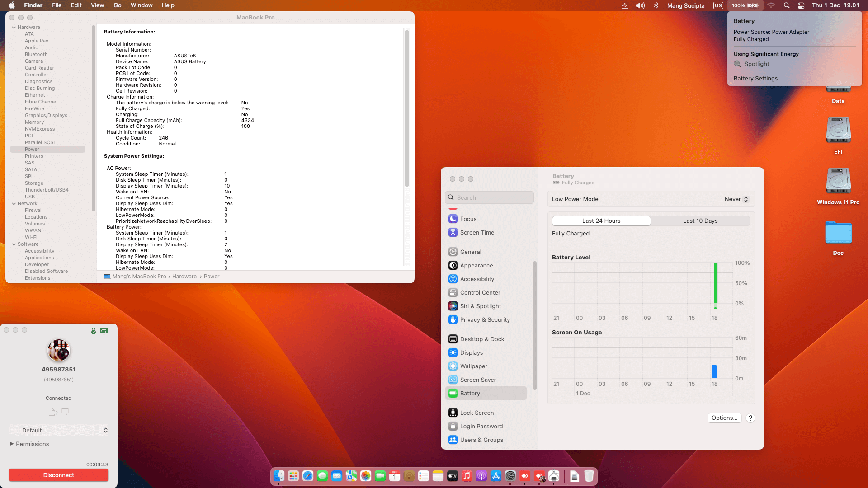Launch Safari from the Dock

point(308,476)
